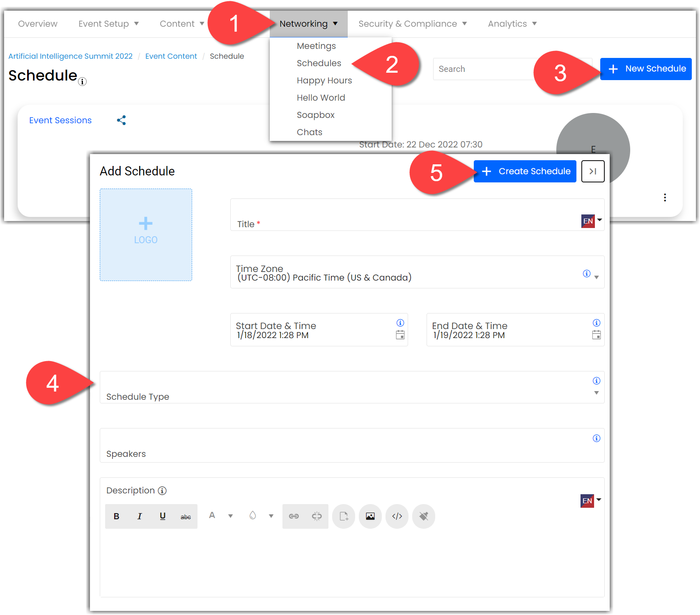
Task: Click the End Date & Time info icon
Action: pyautogui.click(x=597, y=323)
